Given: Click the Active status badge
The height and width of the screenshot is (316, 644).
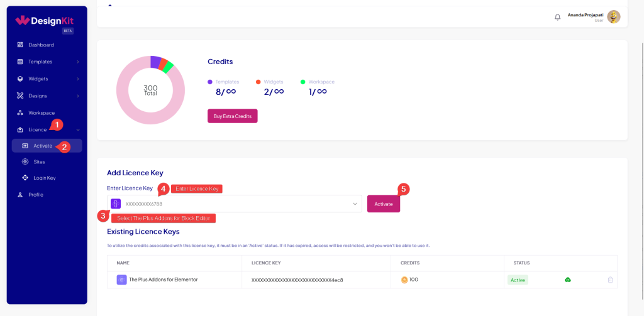Looking at the screenshot, I should tap(518, 280).
